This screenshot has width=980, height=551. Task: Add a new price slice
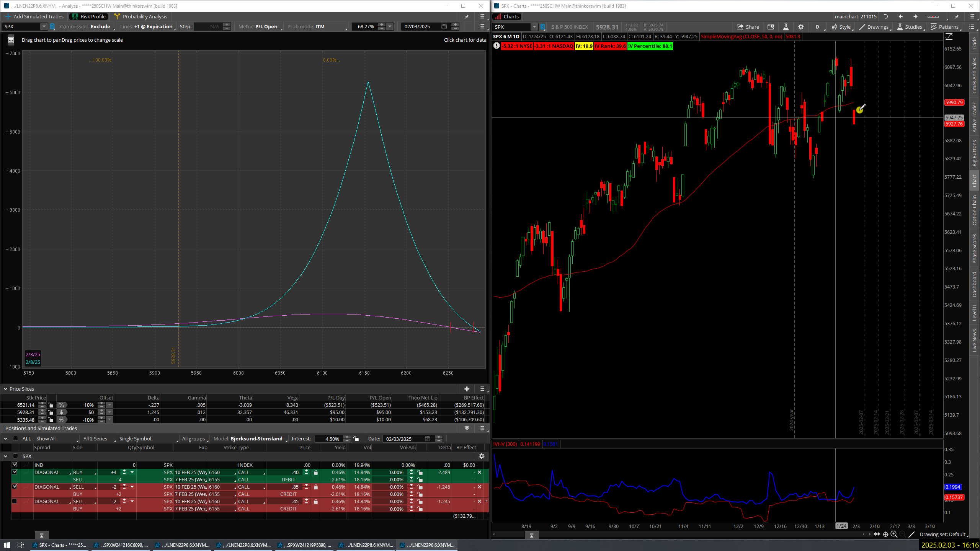click(467, 389)
